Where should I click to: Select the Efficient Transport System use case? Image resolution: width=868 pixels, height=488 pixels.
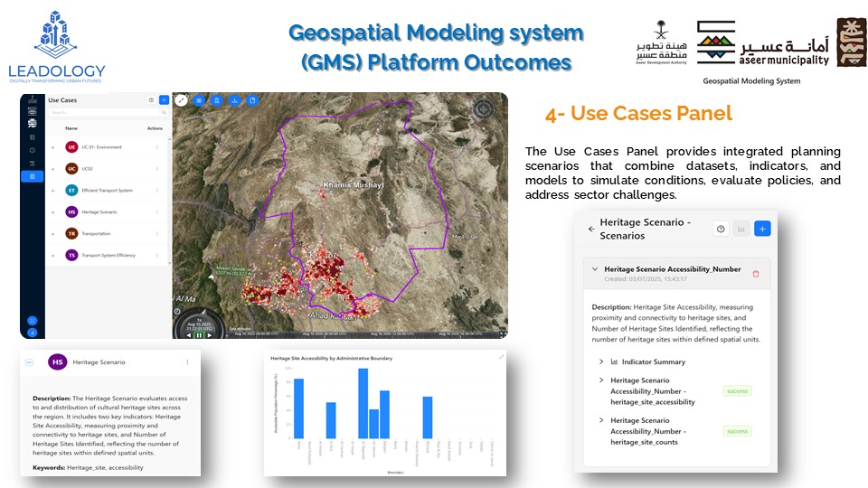pos(107,191)
